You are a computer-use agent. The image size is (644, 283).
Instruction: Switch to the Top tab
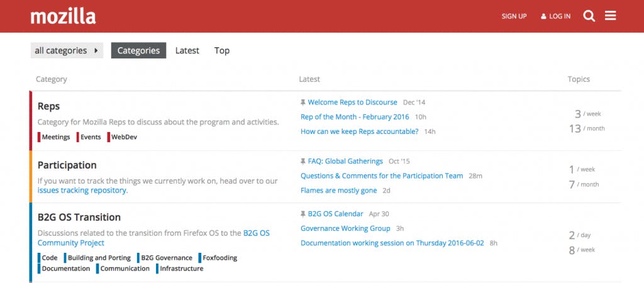point(221,51)
